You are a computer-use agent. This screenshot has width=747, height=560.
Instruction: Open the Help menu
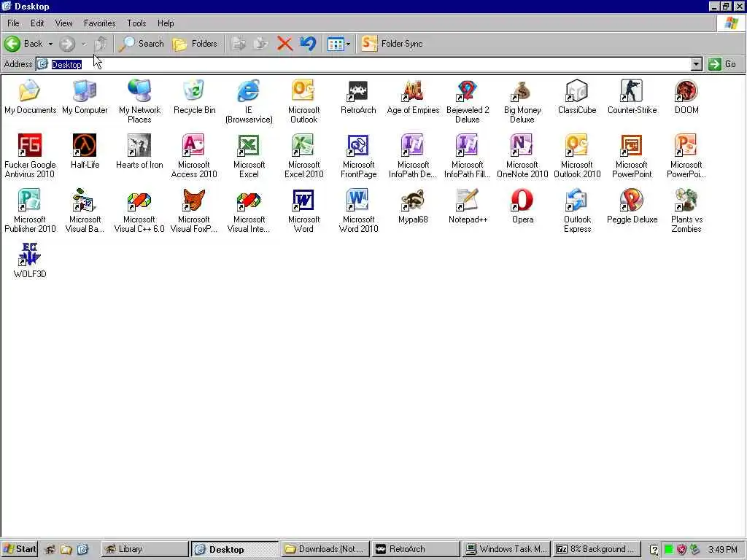click(166, 23)
